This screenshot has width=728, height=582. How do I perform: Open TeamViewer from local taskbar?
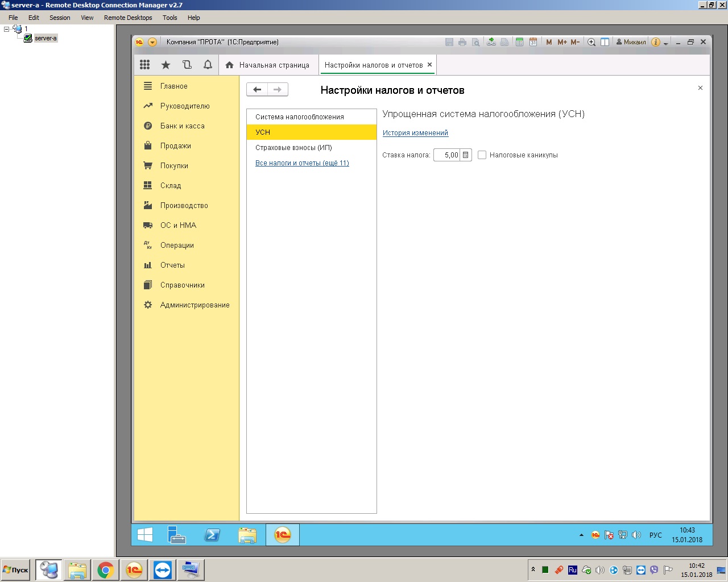coord(162,569)
